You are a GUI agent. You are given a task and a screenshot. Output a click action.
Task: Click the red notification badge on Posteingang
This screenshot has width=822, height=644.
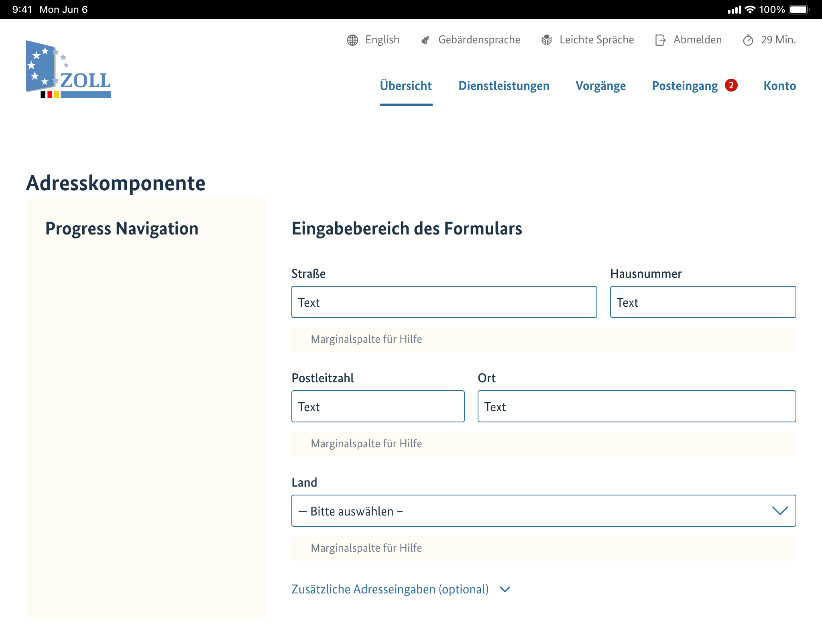click(731, 86)
